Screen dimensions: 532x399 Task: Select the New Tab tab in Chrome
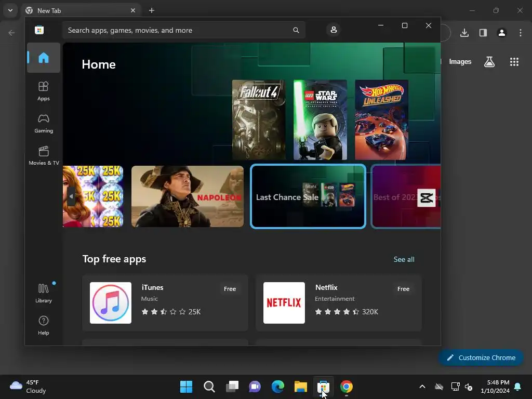(x=81, y=10)
